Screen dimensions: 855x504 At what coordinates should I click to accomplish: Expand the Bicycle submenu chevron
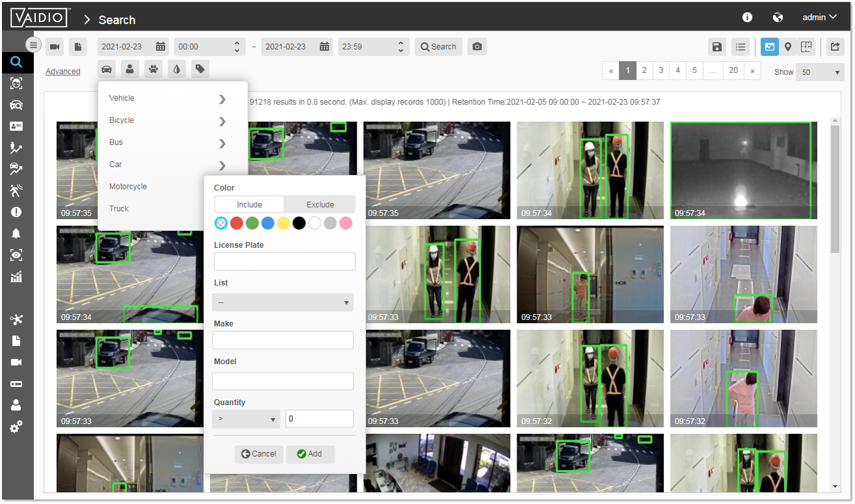(223, 121)
